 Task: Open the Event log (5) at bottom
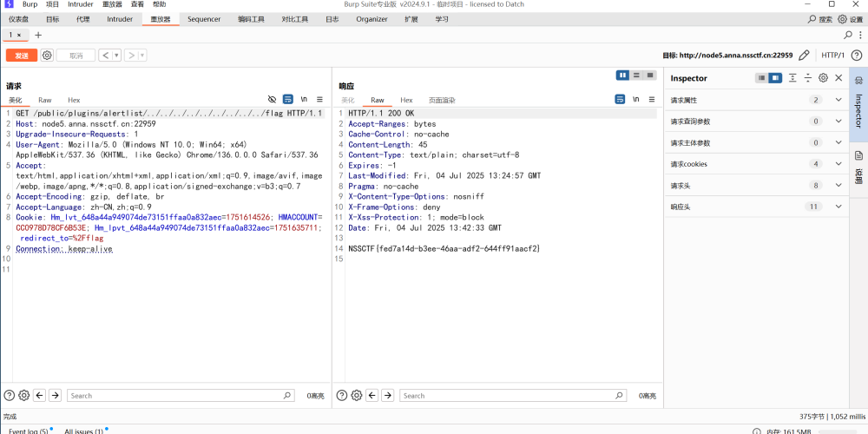tap(29, 431)
